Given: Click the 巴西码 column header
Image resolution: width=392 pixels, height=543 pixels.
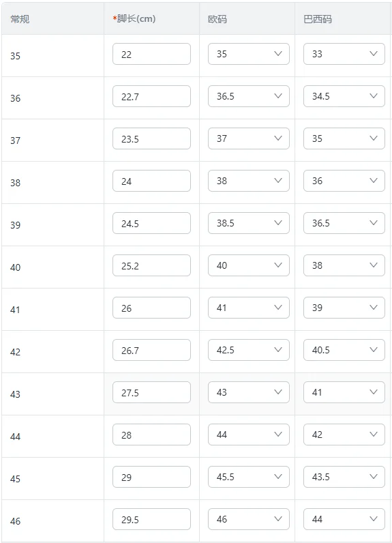Looking at the screenshot, I should coord(318,19).
